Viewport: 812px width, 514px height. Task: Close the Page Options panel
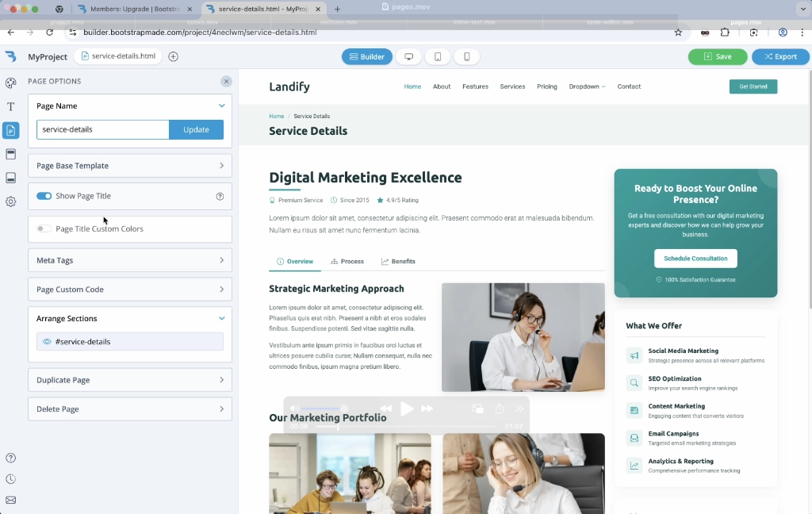coord(226,82)
